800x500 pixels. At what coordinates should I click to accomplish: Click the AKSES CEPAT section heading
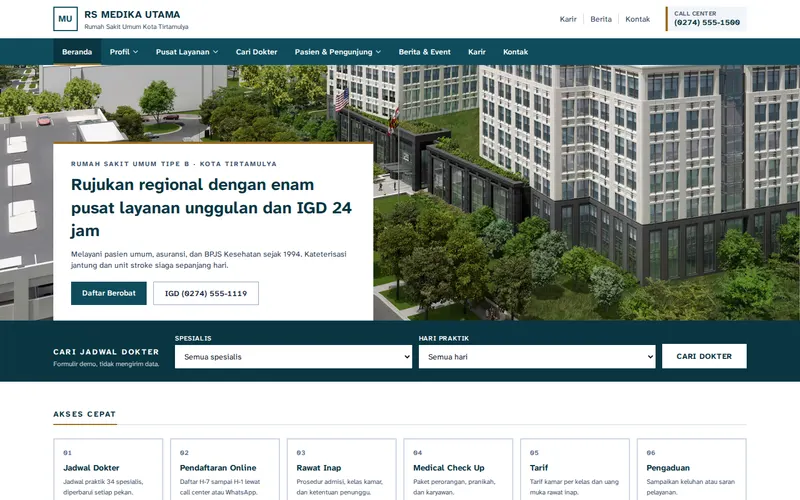click(85, 414)
